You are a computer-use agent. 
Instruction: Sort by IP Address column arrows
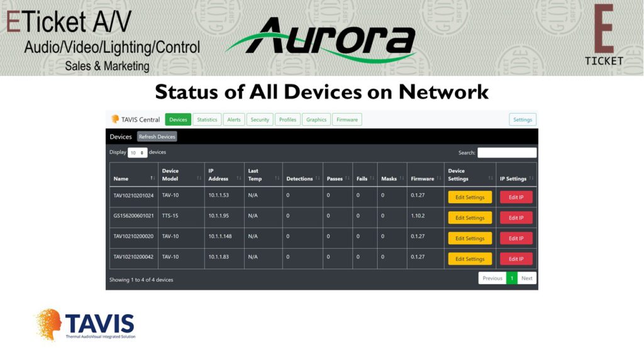(238, 178)
